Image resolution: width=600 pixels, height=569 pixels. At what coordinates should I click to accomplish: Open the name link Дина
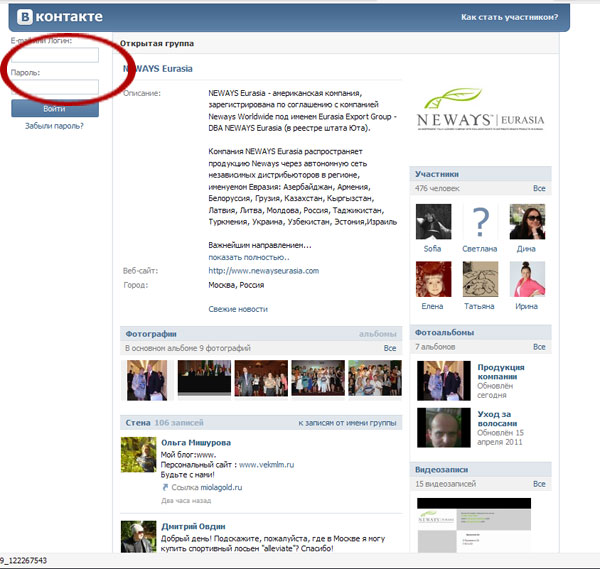(x=526, y=249)
